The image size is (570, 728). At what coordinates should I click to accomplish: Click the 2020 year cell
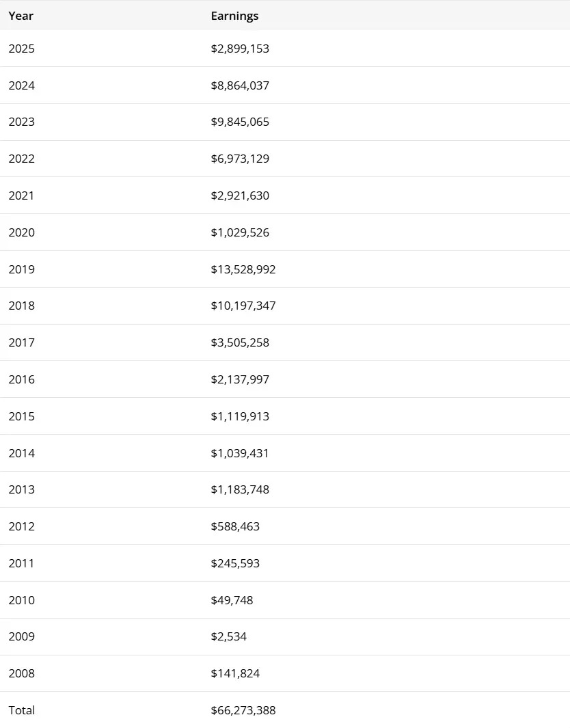click(x=21, y=232)
